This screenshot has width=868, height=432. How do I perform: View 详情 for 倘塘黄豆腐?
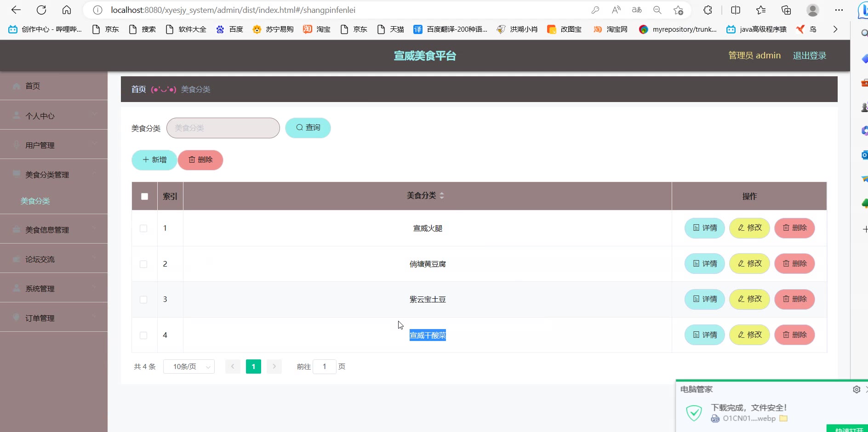[705, 264]
